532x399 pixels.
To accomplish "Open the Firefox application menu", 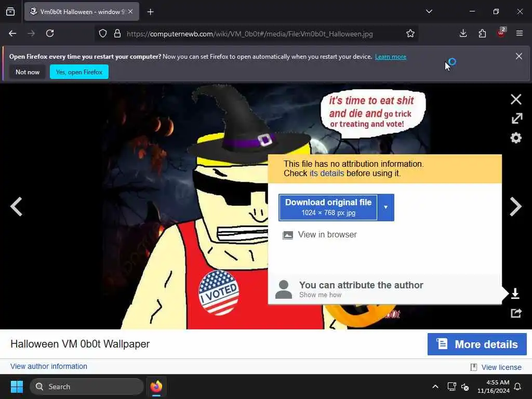I will tap(519, 33).
